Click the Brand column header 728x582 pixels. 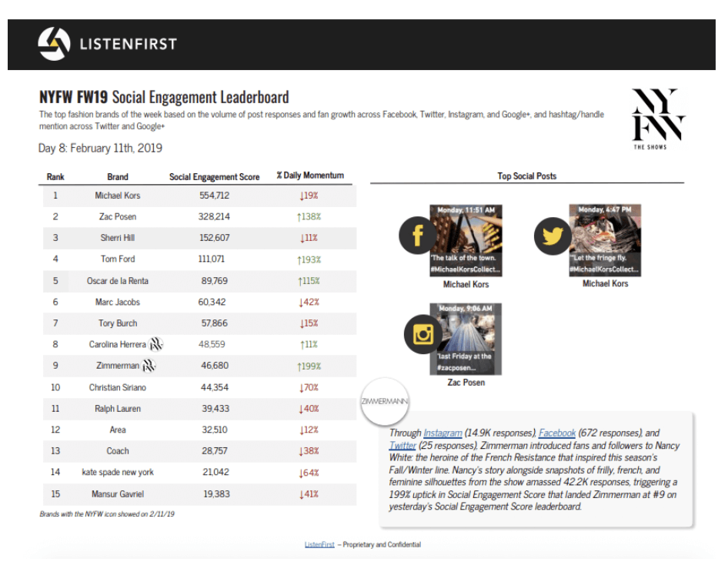118,177
